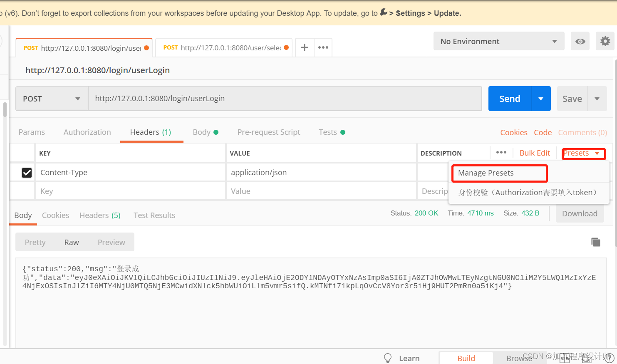Click Bulk Edit
Image resolution: width=617 pixels, height=364 pixels.
click(x=535, y=153)
